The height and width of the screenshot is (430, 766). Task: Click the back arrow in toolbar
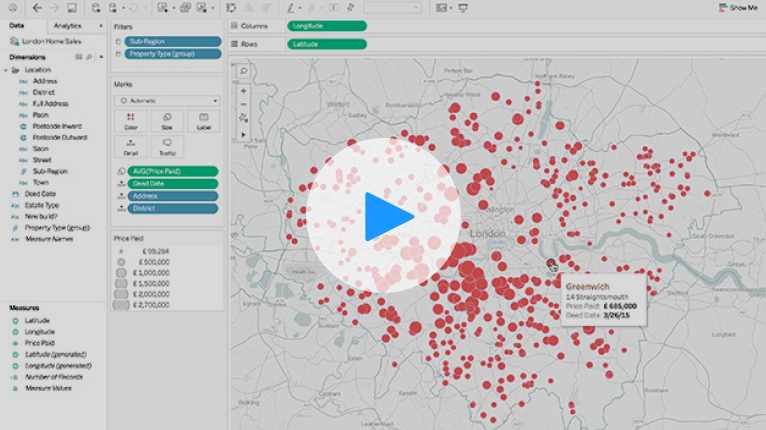coord(38,8)
